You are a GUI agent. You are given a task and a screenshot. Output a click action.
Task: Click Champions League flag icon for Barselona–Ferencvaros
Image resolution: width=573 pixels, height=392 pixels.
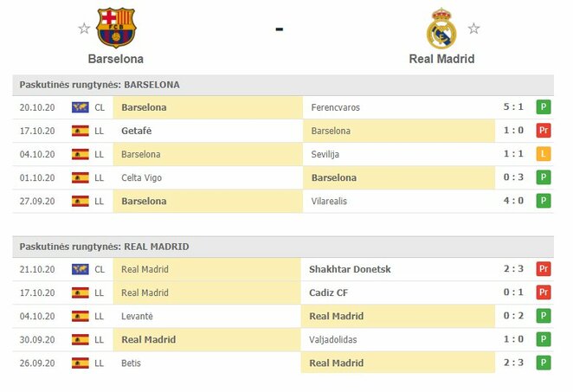(80, 107)
